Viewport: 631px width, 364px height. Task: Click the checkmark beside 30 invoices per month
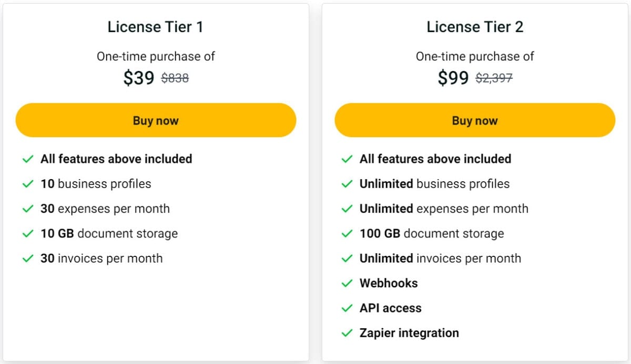pyautogui.click(x=27, y=258)
